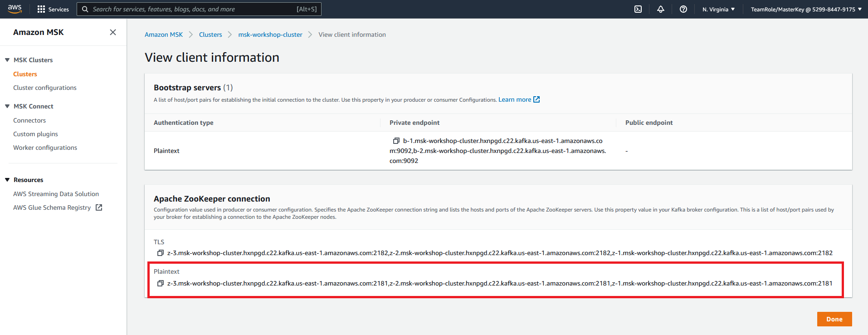868x335 pixels.
Task: Copy the Plaintext bootstrap private endpoint
Action: coord(396,141)
